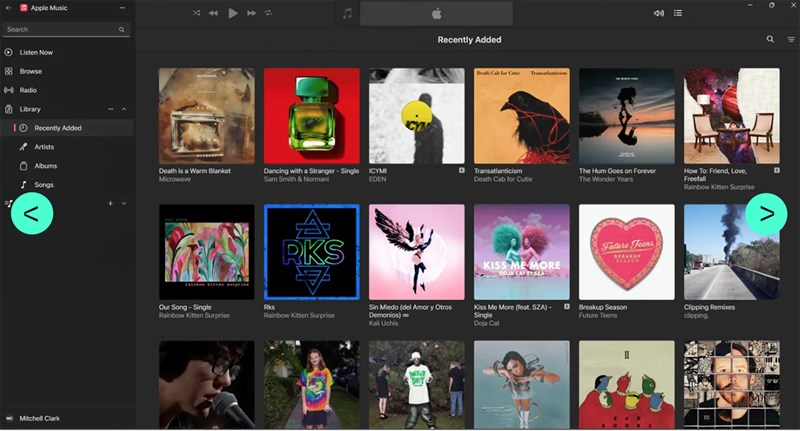The height and width of the screenshot is (431, 800).
Task: Open the Kiss Me More single artwork
Action: click(522, 252)
